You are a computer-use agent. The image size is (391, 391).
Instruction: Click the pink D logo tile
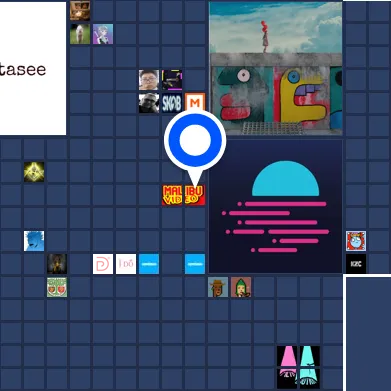(x=103, y=264)
